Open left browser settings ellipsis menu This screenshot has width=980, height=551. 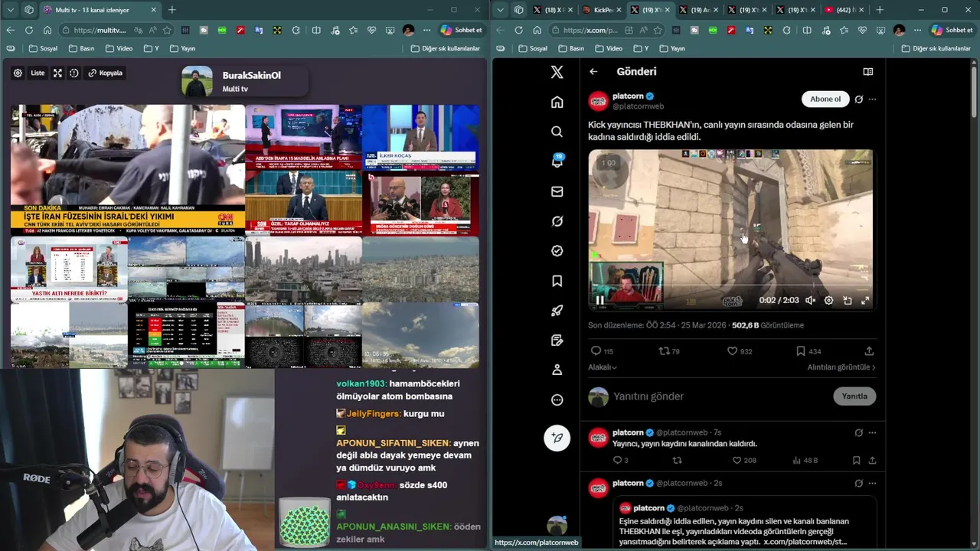426,30
